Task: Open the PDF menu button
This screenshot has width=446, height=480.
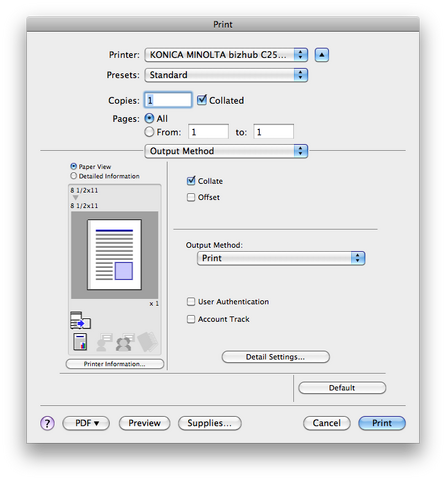Action: pos(86,423)
